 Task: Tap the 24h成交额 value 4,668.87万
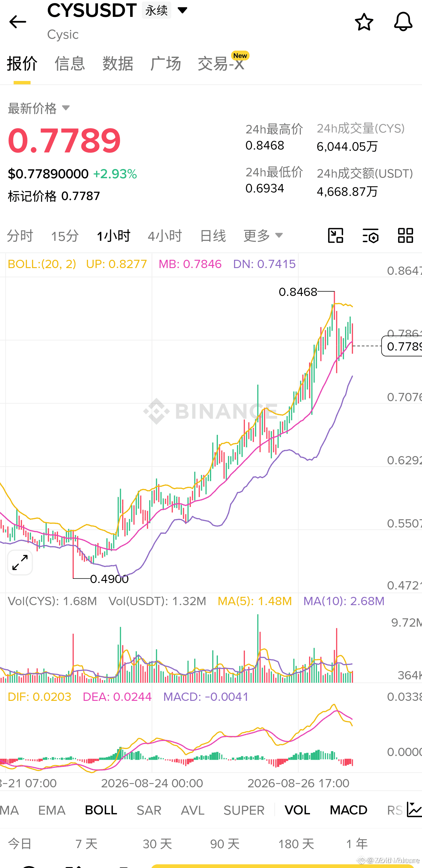coord(347,192)
